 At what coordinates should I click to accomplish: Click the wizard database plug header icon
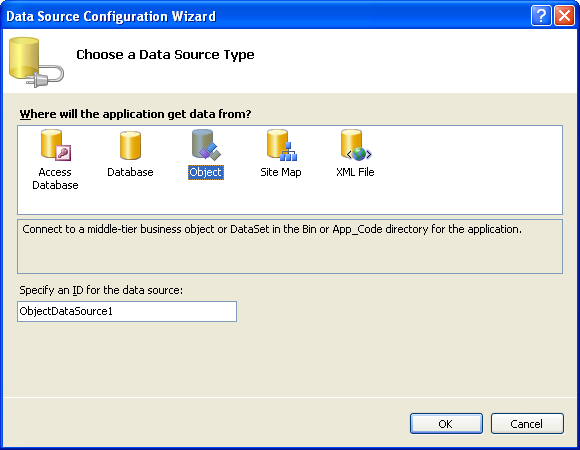click(36, 62)
